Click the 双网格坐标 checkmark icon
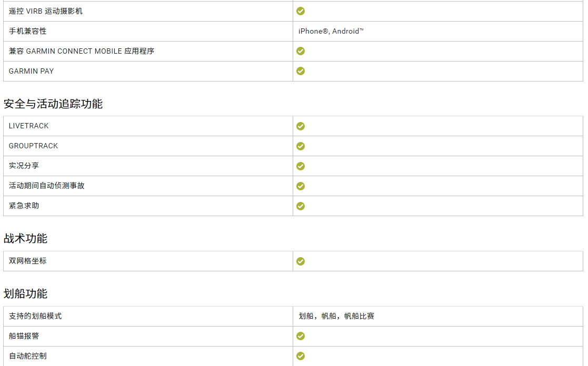 [301, 261]
